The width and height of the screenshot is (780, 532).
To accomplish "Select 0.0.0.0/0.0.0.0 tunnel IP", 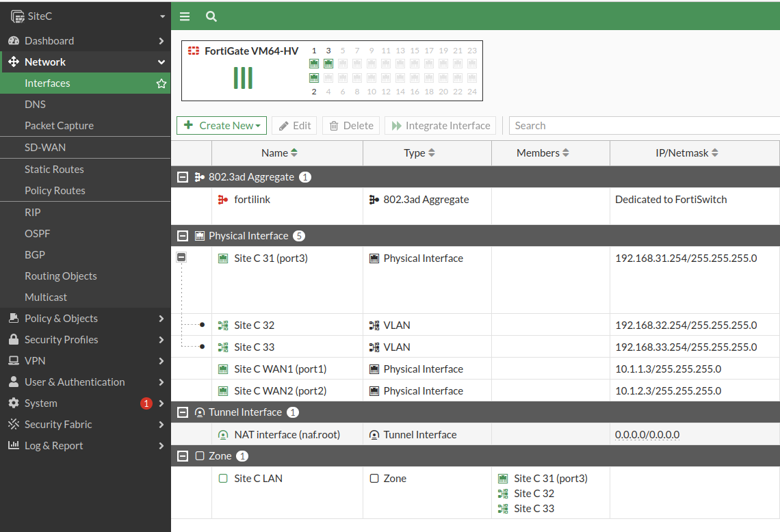I will click(x=647, y=435).
